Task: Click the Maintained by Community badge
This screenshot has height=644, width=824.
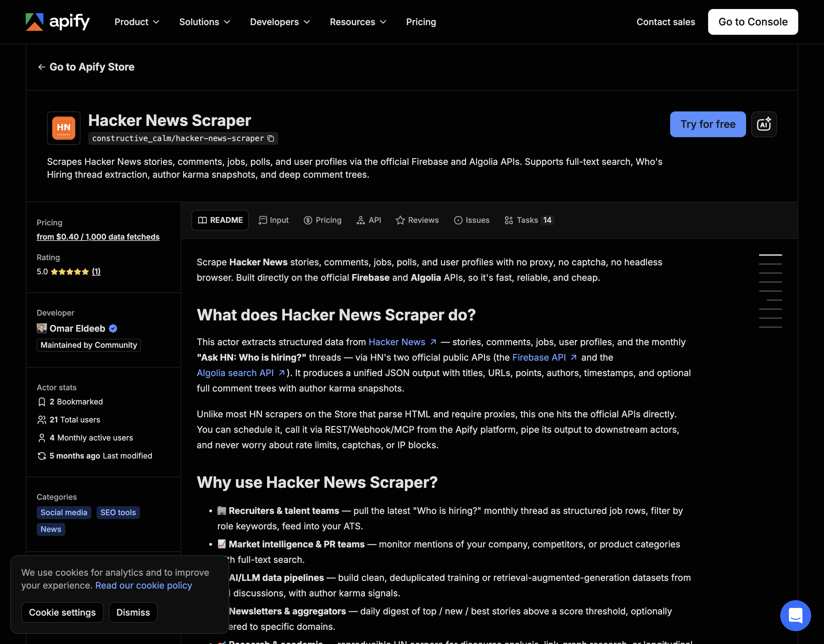Action: click(89, 345)
